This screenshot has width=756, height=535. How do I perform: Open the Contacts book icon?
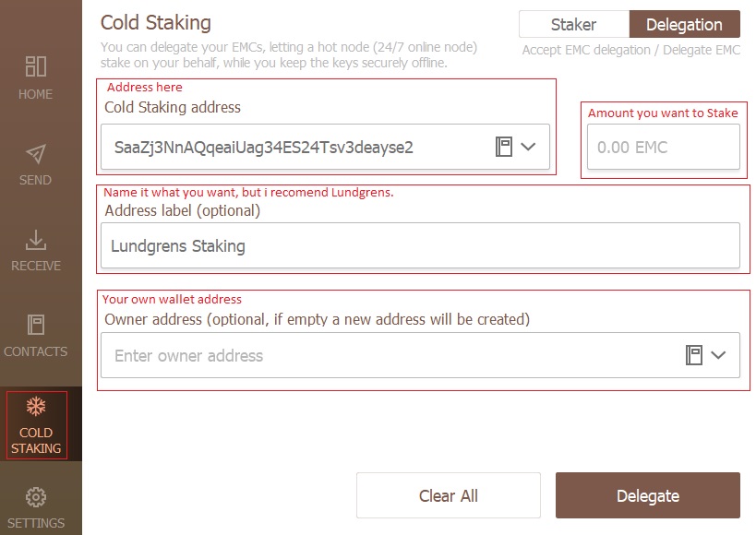[x=36, y=325]
